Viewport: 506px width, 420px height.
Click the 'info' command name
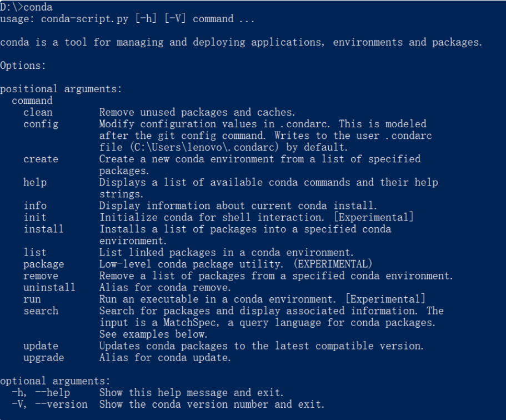35,206
